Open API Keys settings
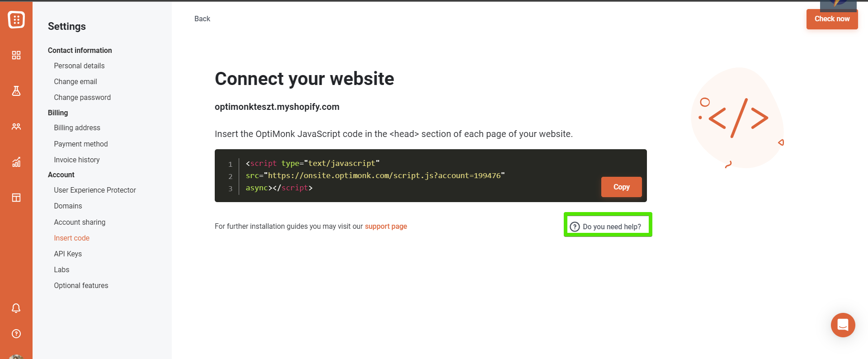The image size is (868, 359). pos(68,254)
